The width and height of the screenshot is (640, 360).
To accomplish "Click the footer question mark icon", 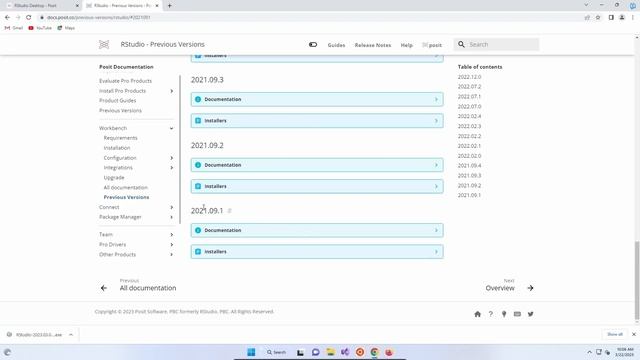I will [x=491, y=314].
